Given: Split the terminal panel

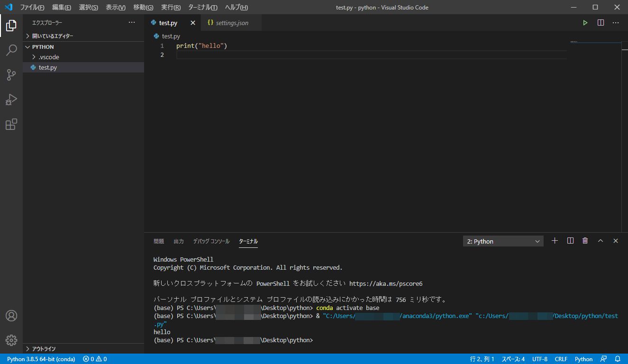Looking at the screenshot, I should click(570, 241).
